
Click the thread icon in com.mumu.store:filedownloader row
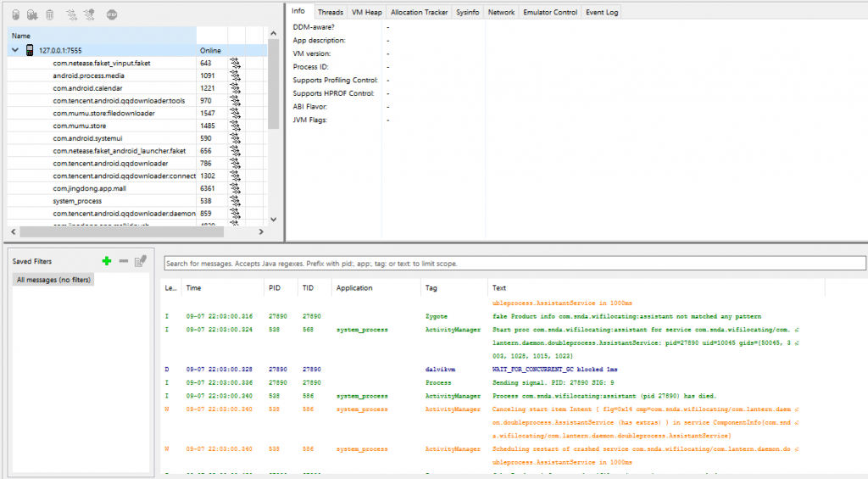coord(236,113)
